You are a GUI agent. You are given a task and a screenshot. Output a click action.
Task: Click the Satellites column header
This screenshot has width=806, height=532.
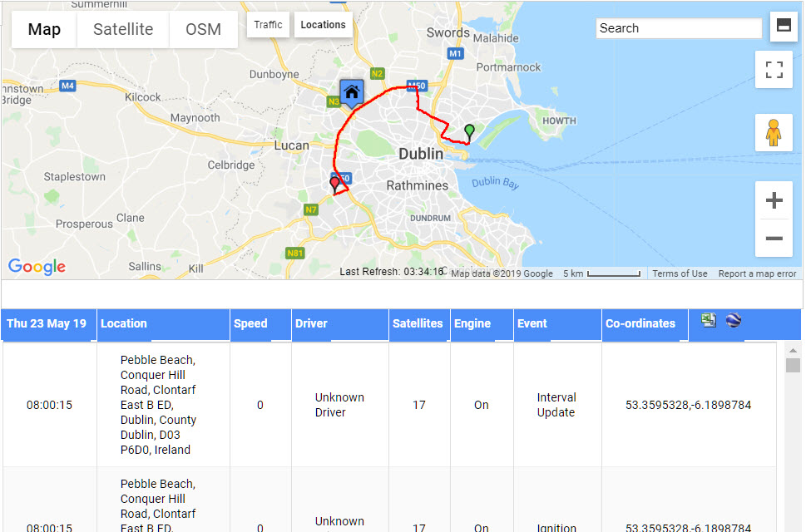[x=419, y=324]
